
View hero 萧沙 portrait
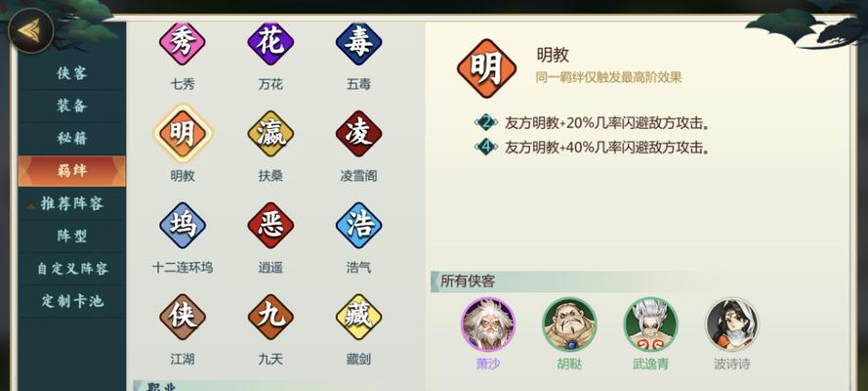click(487, 325)
